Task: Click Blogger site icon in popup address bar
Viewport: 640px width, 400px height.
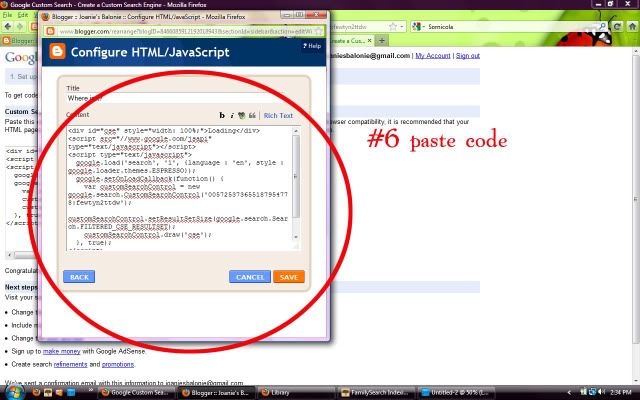Action: (50, 31)
